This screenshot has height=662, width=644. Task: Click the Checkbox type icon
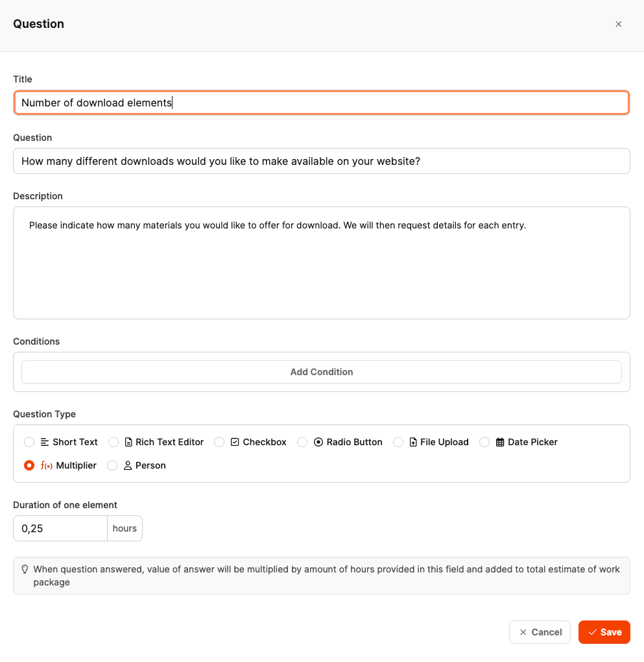tap(235, 442)
